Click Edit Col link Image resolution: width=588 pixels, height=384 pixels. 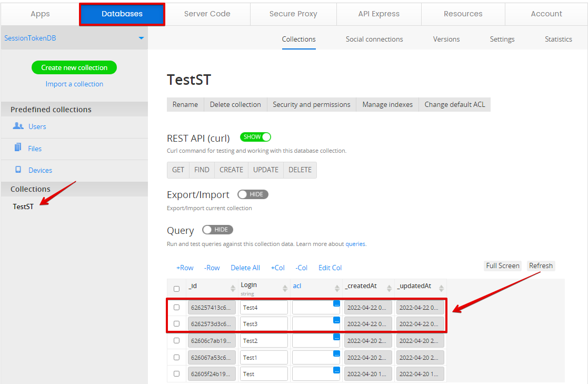point(330,268)
